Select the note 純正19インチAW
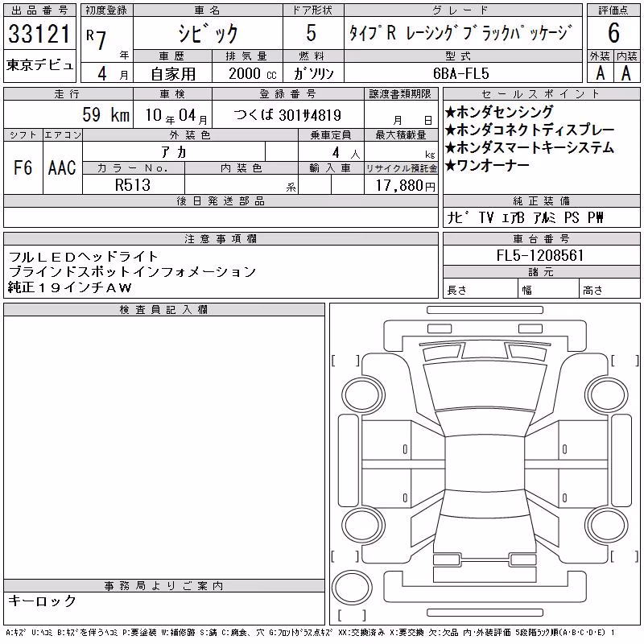This screenshot has height=644, width=644. point(69,287)
